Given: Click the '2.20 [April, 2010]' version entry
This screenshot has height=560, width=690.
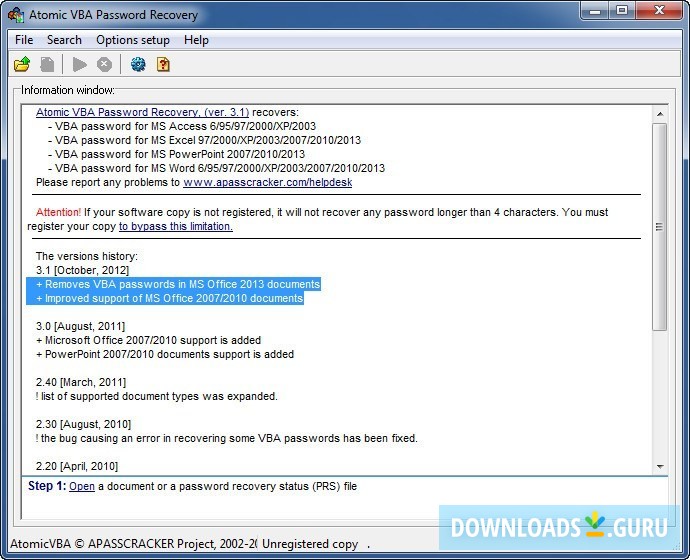Looking at the screenshot, I should click(x=77, y=466).
